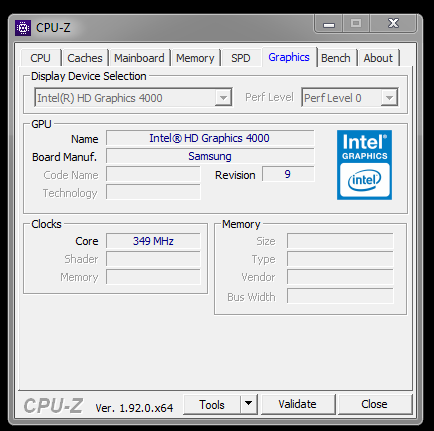The height and width of the screenshot is (431, 434).
Task: Click the Perf Level label
Action: point(269,97)
